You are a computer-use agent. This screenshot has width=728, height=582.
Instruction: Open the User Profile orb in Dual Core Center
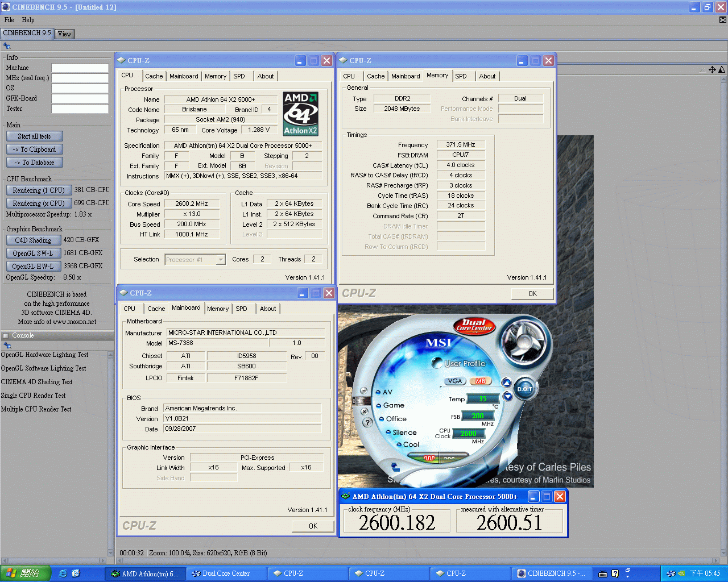click(437, 363)
